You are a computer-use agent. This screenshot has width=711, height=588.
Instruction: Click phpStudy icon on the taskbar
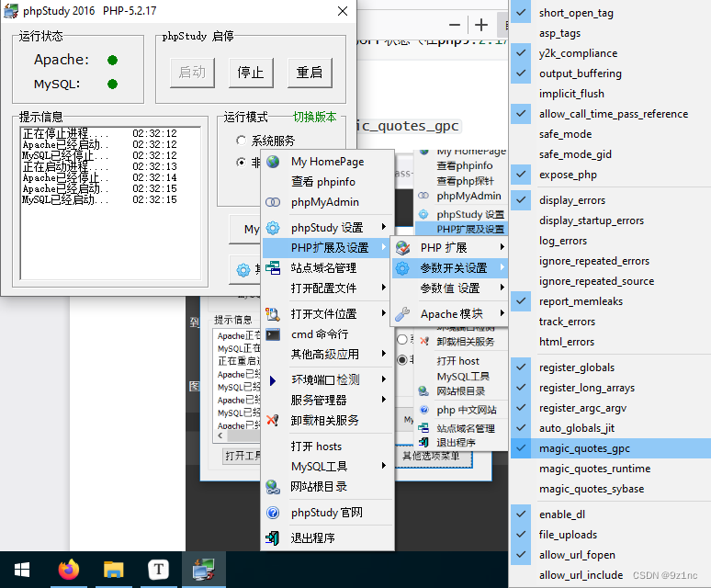click(204, 570)
